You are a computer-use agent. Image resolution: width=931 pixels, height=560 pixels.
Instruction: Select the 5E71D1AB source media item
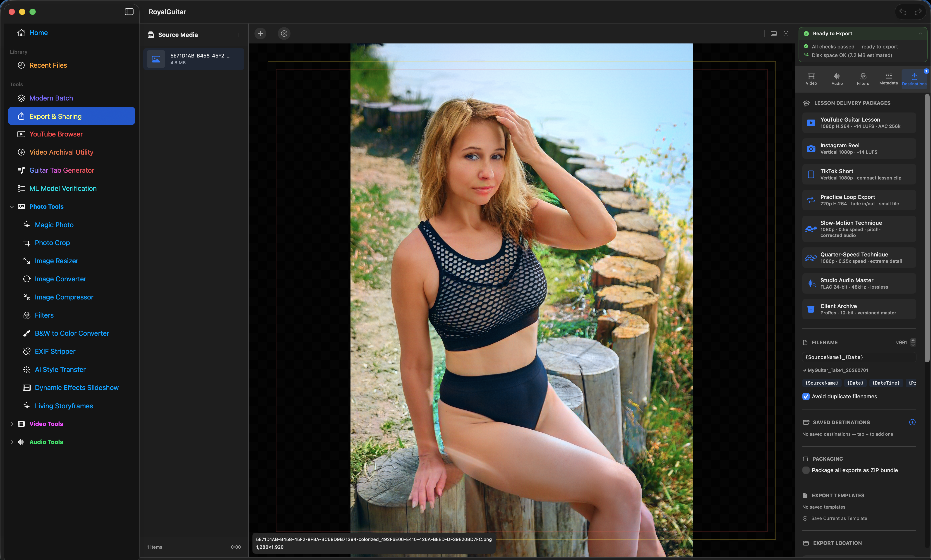tap(194, 59)
